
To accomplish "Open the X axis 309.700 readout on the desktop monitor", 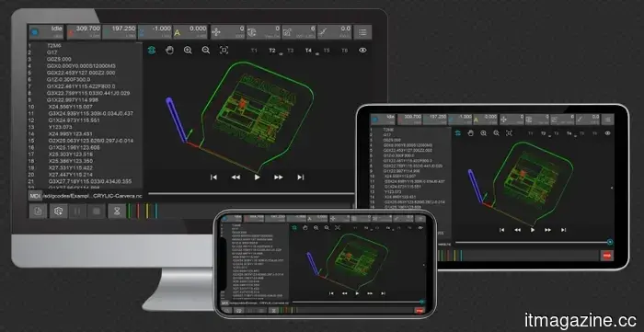I will click(x=85, y=31).
